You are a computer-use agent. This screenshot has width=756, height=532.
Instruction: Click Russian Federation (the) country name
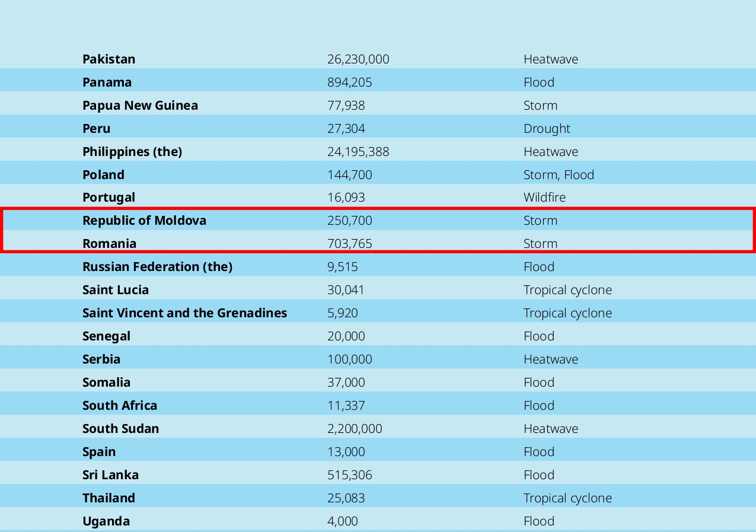coord(157,267)
